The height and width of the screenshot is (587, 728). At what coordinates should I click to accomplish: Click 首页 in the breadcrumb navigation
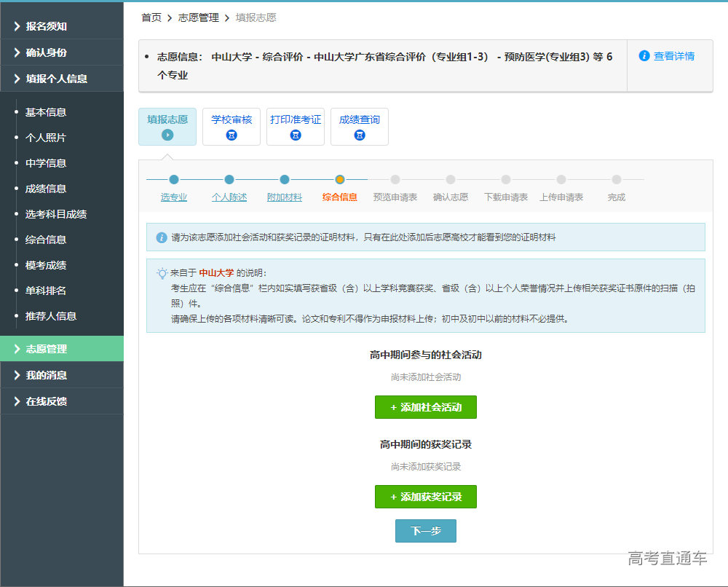[x=151, y=17]
